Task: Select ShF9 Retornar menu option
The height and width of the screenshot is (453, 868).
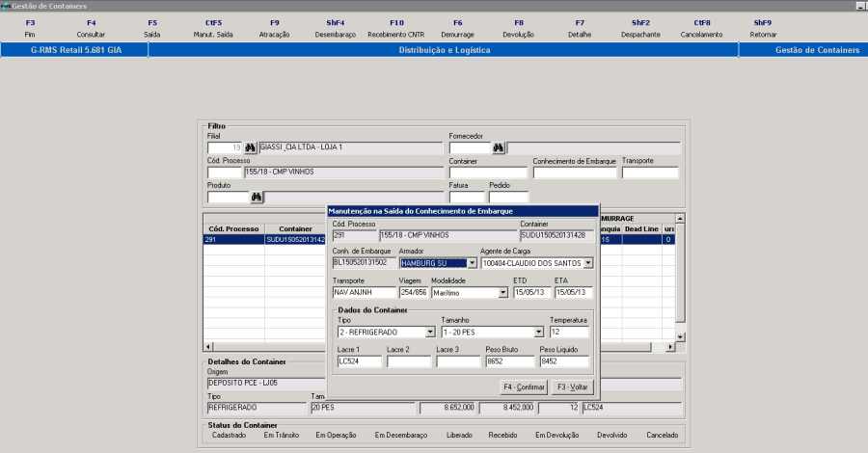Action: pos(762,28)
